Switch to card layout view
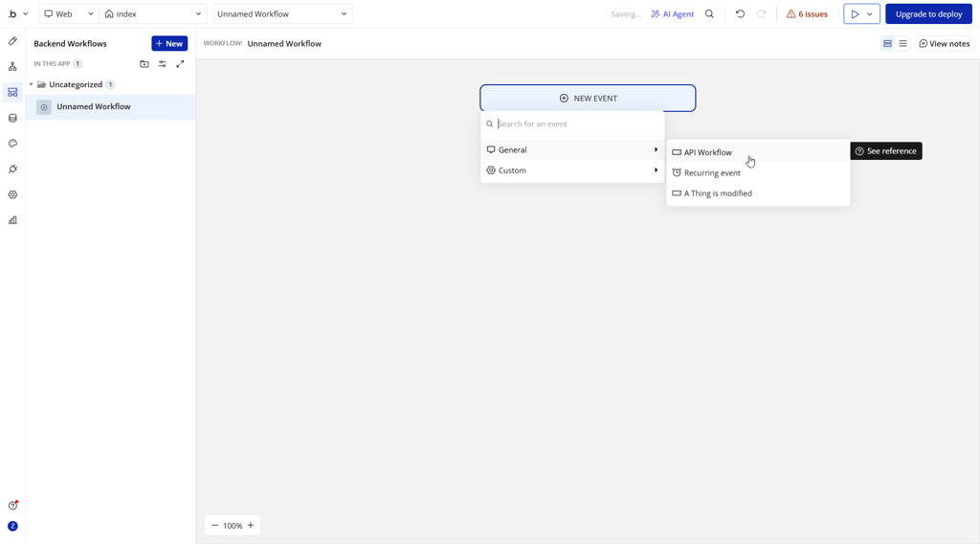The height and width of the screenshot is (544, 980). tap(887, 44)
